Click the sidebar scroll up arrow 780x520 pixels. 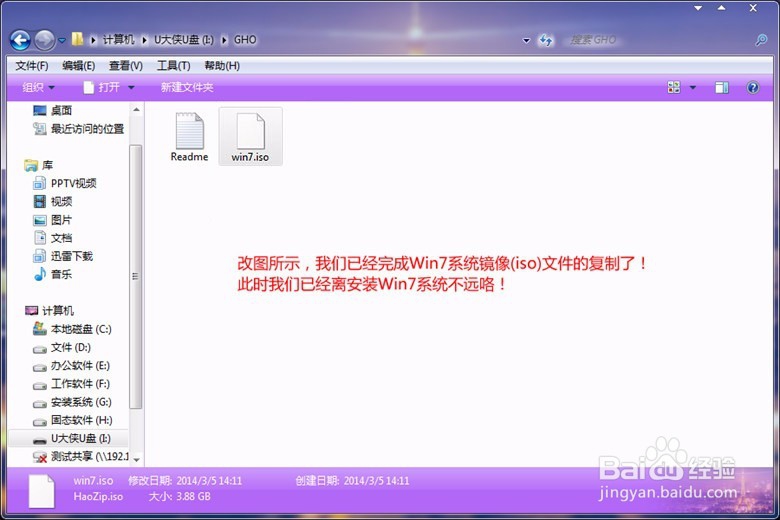(x=136, y=109)
